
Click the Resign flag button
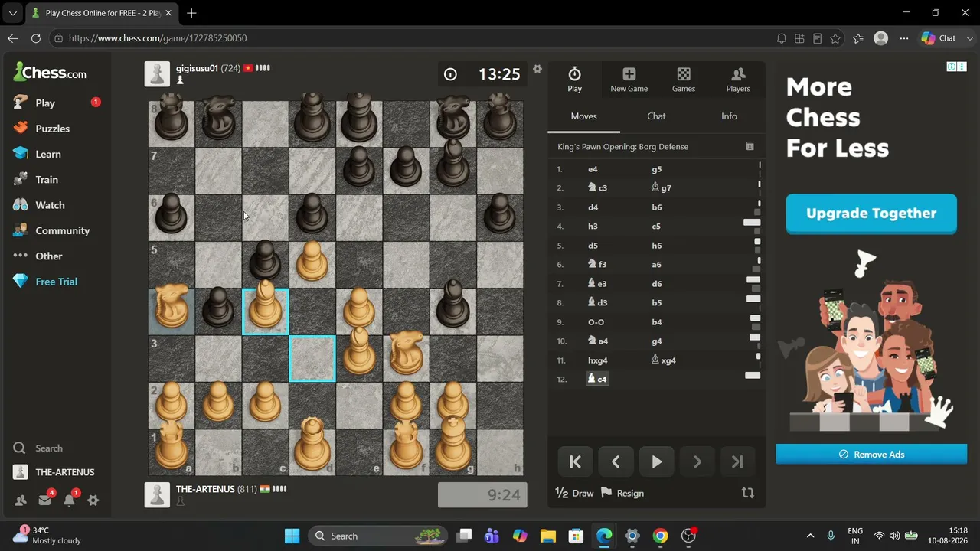tap(622, 494)
